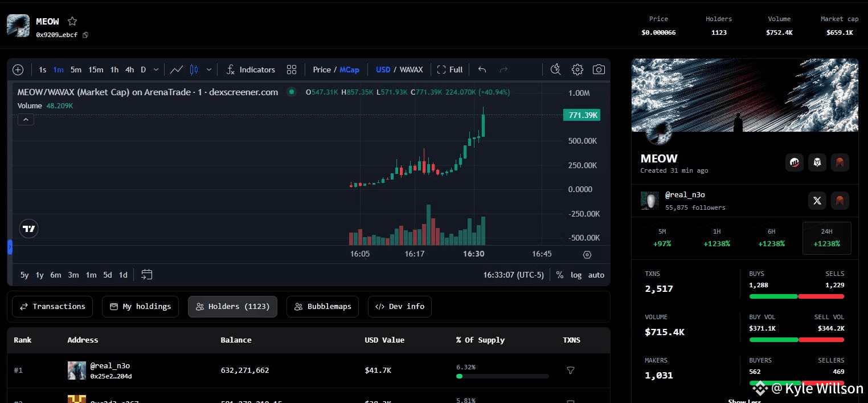Select the 24H stats period

click(827, 238)
